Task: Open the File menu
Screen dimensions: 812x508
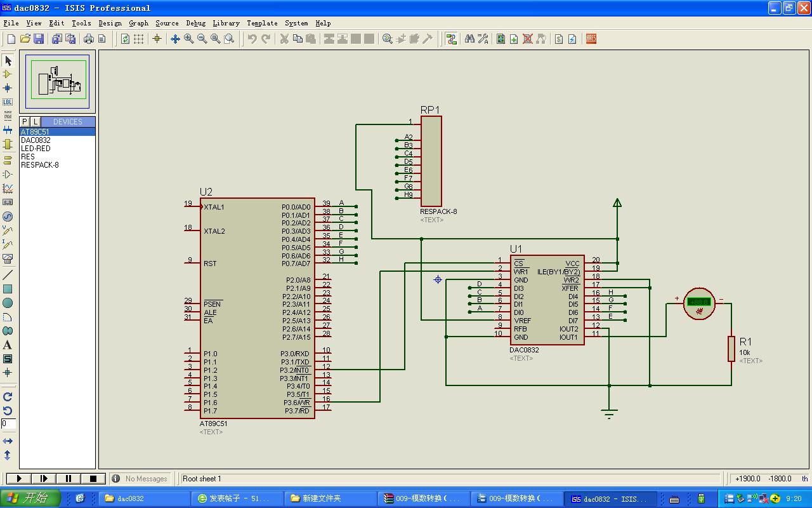Action: coord(11,23)
